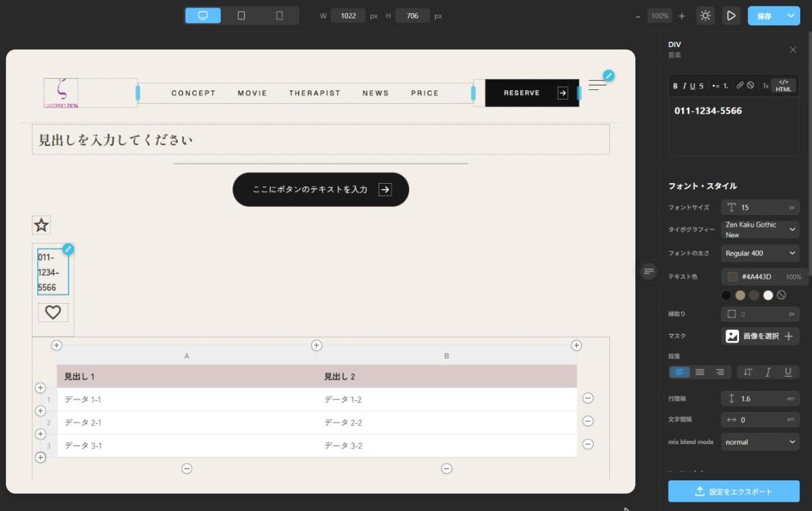Image resolution: width=812 pixels, height=511 pixels.
Task: Zoom in with the plus icon
Action: point(682,16)
